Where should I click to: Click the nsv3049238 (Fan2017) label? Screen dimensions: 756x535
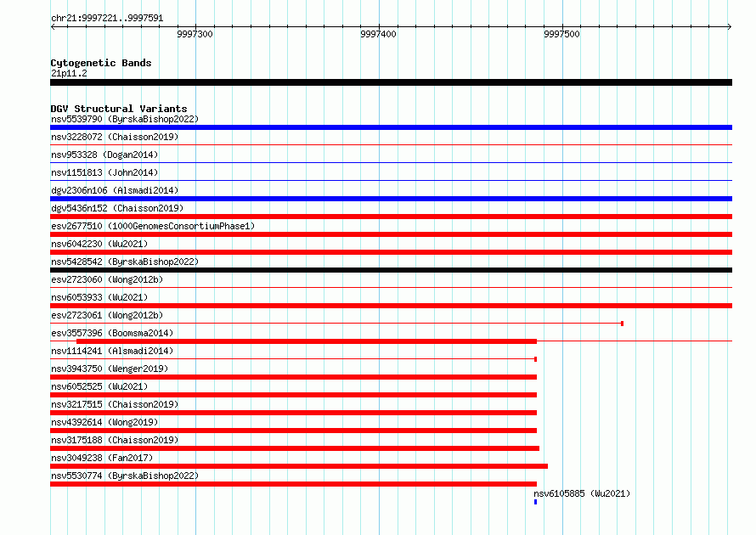pos(102,458)
